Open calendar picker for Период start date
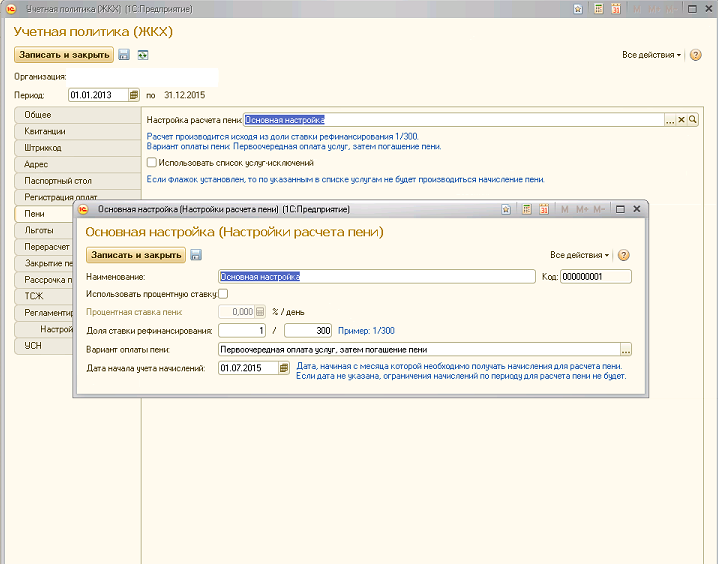This screenshot has height=564, width=718. click(x=133, y=95)
